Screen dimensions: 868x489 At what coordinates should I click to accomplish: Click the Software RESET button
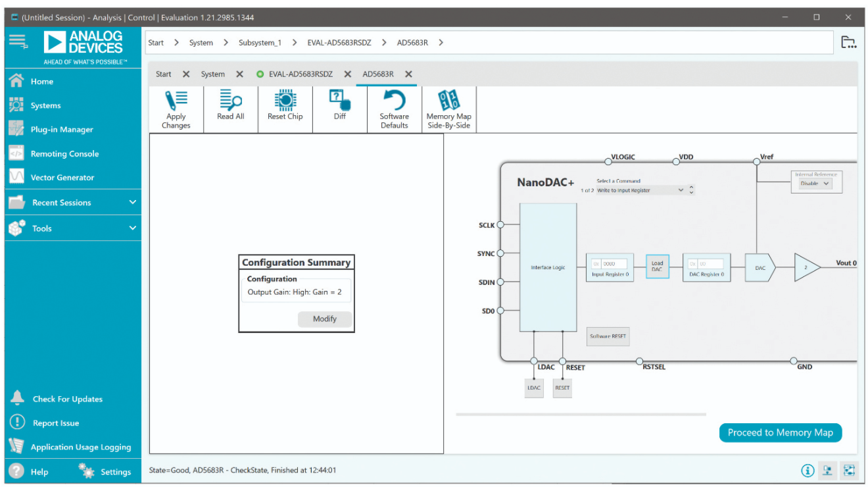pos(608,336)
